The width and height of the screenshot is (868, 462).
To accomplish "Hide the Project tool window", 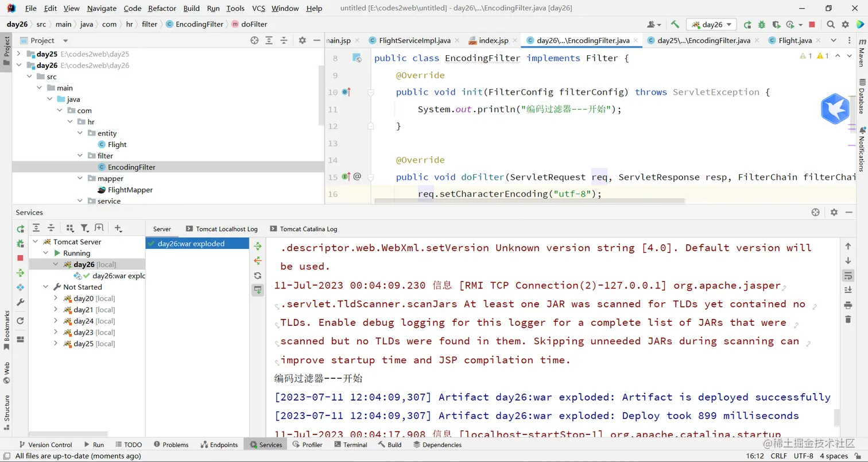I will tap(317, 40).
